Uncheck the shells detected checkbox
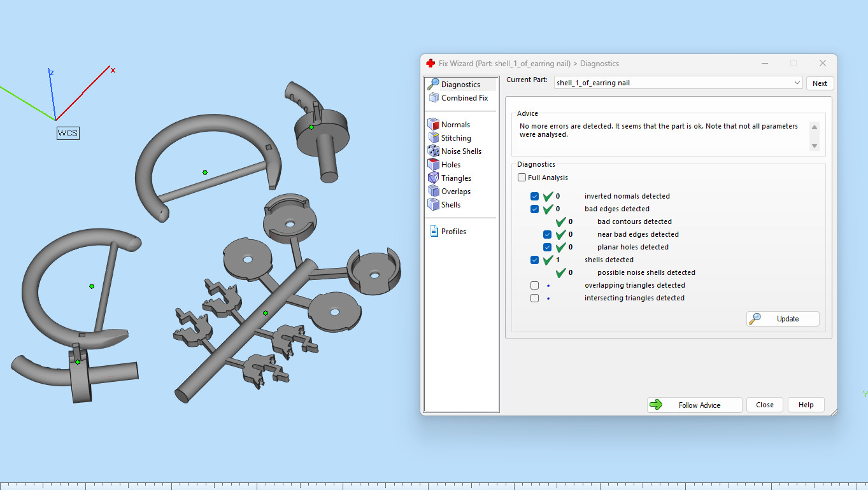868x490 pixels. pos(534,260)
